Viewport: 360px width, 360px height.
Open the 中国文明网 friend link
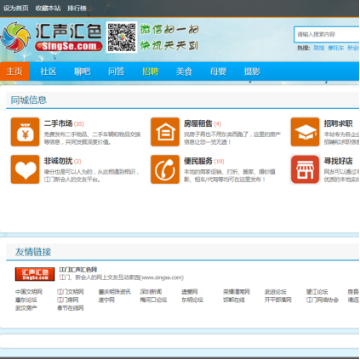tap(29, 292)
